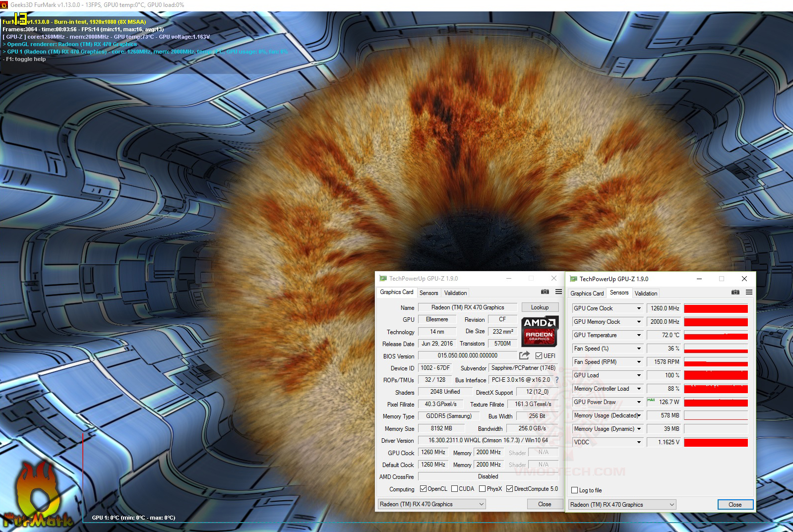Screen dimensions: 793x532
Task: Open GPU Load sensor dropdown
Action: click(x=639, y=375)
